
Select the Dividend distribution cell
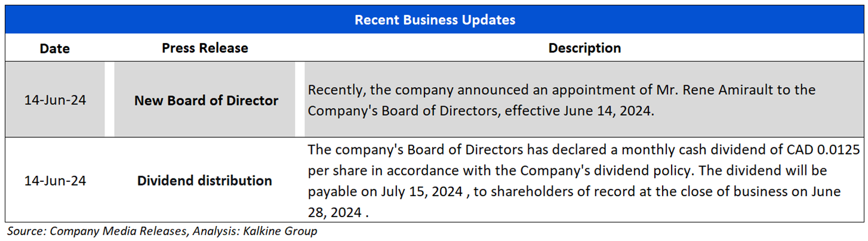[x=205, y=180]
